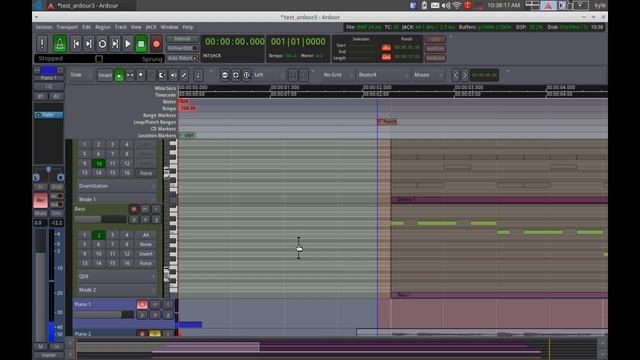640x360 pixels.
Task: Solo the Bass track
Action: pos(156,209)
